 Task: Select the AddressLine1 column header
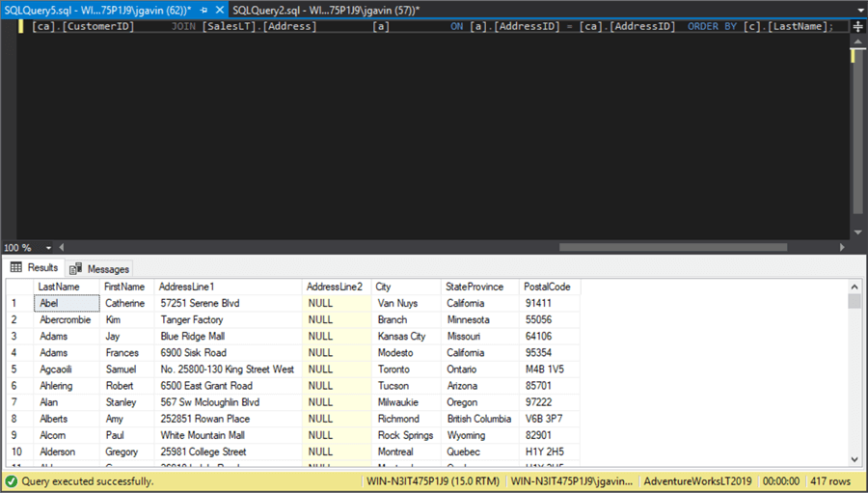[228, 287]
